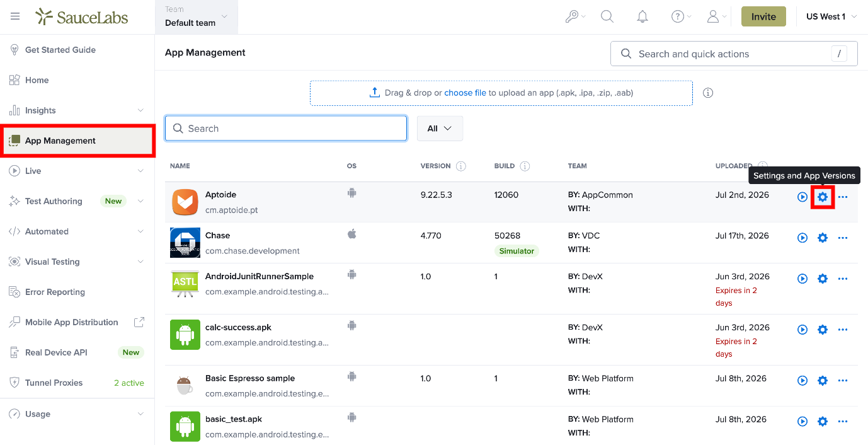Click the SauceLabs logo
Screen dimensions: 868x445
click(82, 16)
